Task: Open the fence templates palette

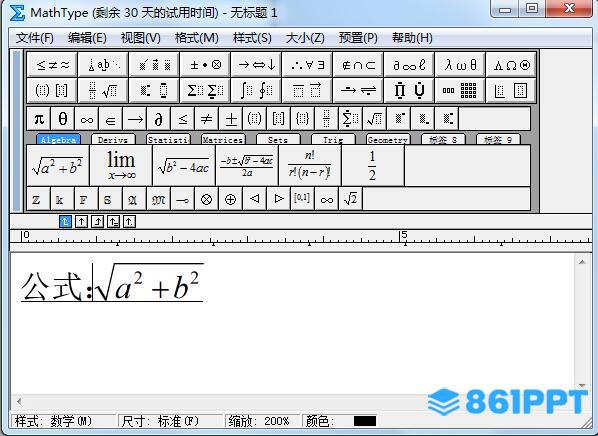Action: click(x=53, y=90)
